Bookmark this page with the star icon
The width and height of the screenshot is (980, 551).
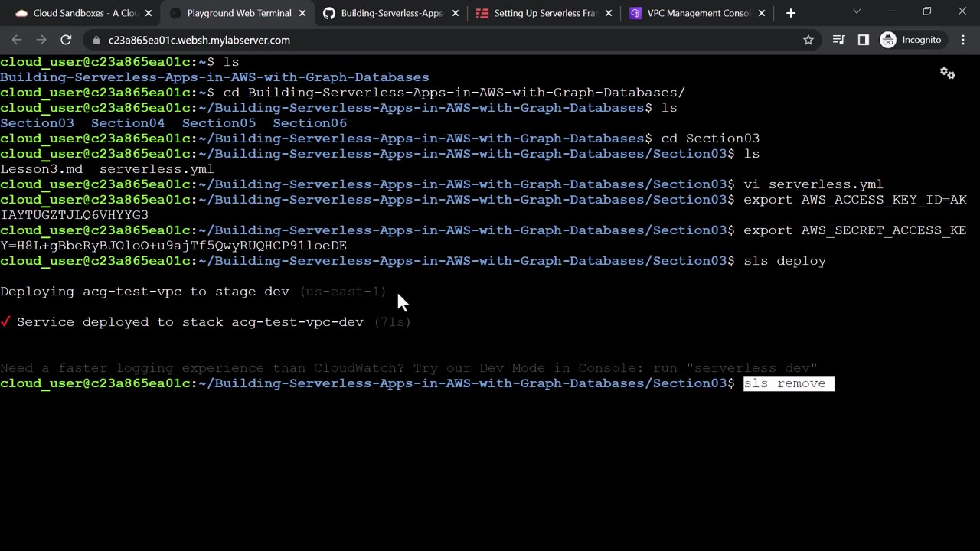point(808,40)
